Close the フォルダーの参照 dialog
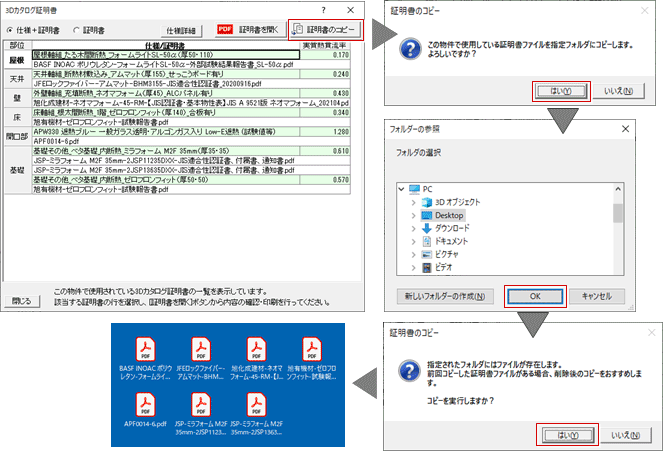663x451 pixels. click(625, 129)
